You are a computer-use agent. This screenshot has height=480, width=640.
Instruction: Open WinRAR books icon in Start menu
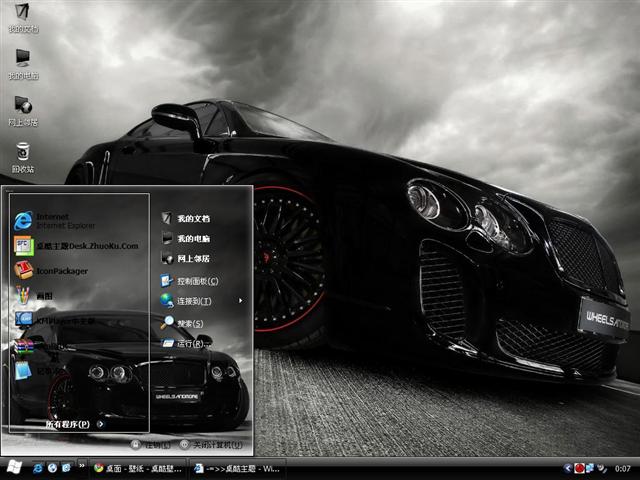(24, 346)
